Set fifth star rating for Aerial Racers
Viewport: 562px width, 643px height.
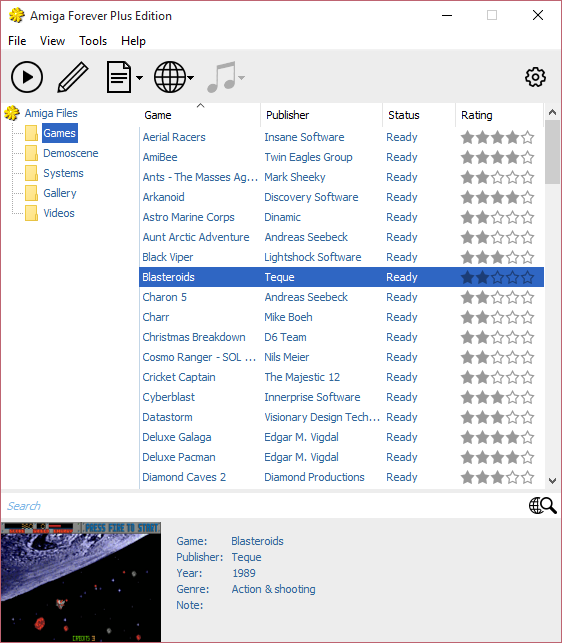528,137
